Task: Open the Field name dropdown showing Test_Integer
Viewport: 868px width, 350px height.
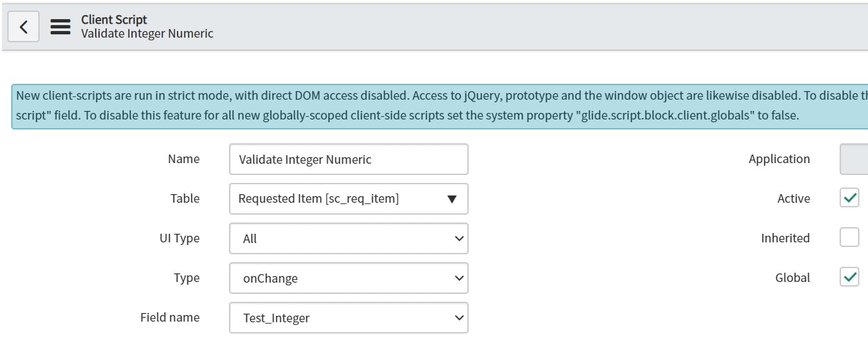Action: click(349, 318)
